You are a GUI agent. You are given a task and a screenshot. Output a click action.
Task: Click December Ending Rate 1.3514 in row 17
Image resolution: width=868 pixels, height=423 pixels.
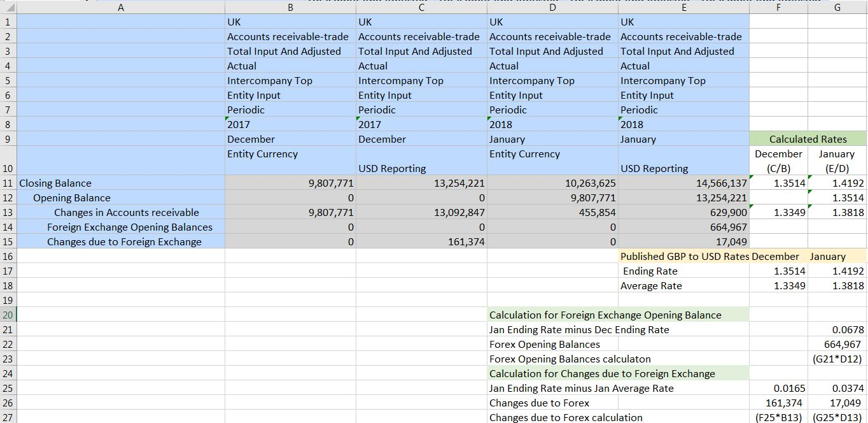pos(778,271)
